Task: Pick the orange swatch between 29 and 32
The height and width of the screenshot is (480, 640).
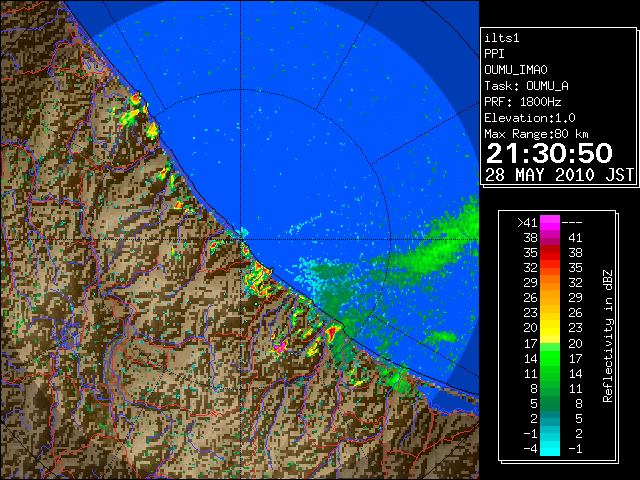Action: pos(550,283)
